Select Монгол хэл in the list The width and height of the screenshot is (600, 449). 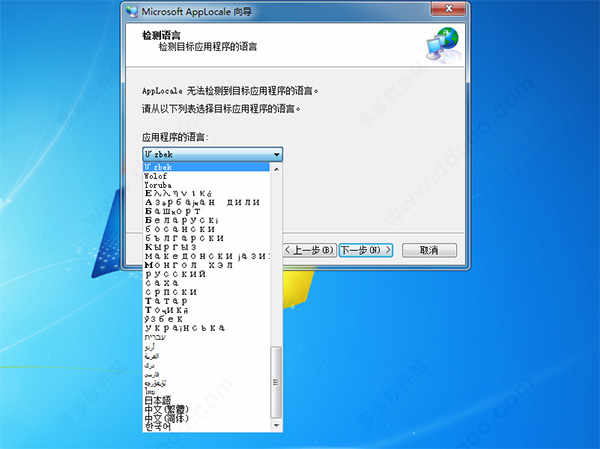(x=207, y=265)
